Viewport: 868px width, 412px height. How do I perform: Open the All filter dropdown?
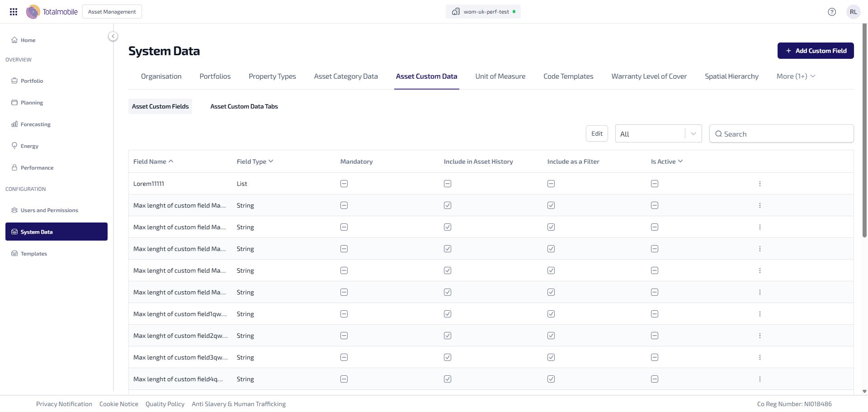coord(658,134)
